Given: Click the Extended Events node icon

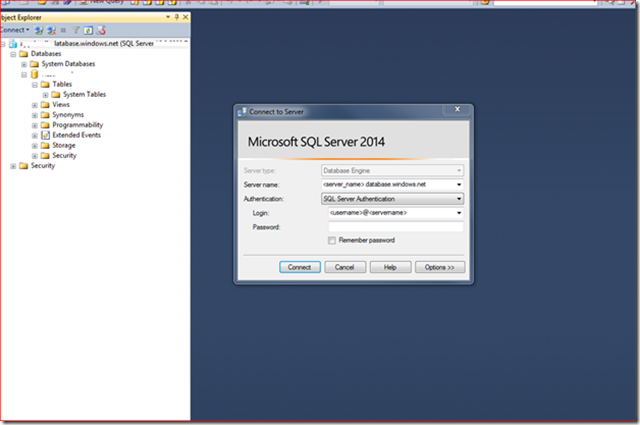Looking at the screenshot, I should 46,135.
